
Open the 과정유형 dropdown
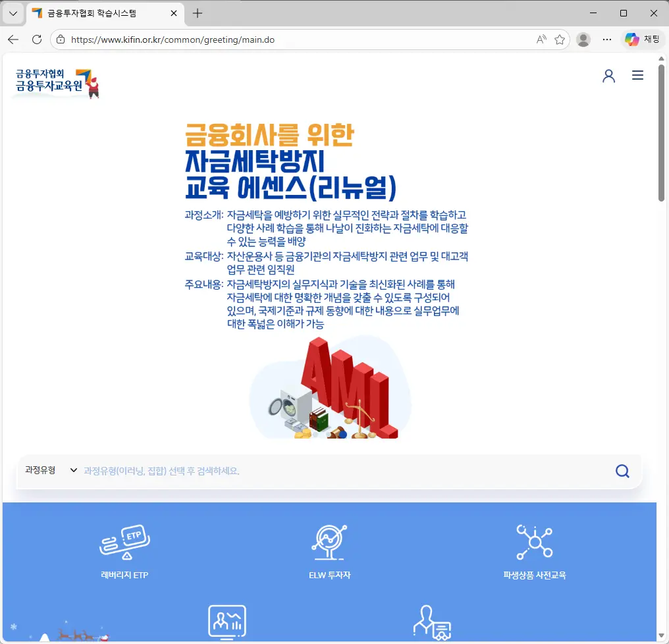pos(53,471)
